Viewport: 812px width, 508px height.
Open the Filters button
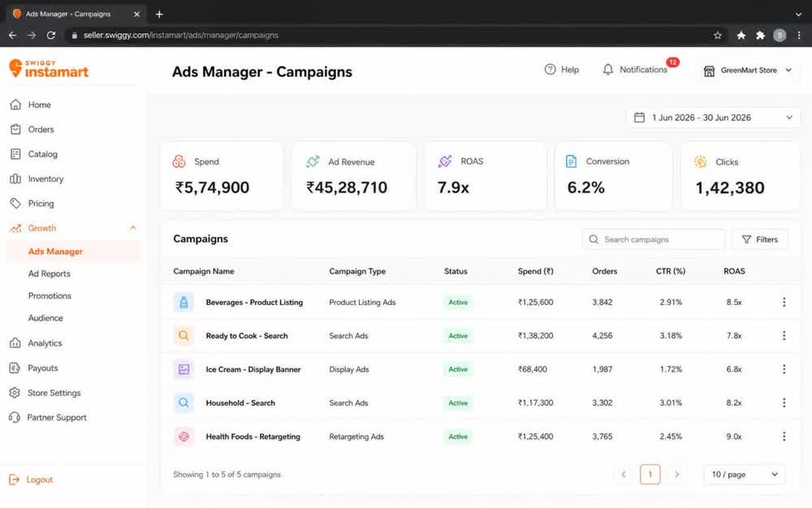pos(760,239)
